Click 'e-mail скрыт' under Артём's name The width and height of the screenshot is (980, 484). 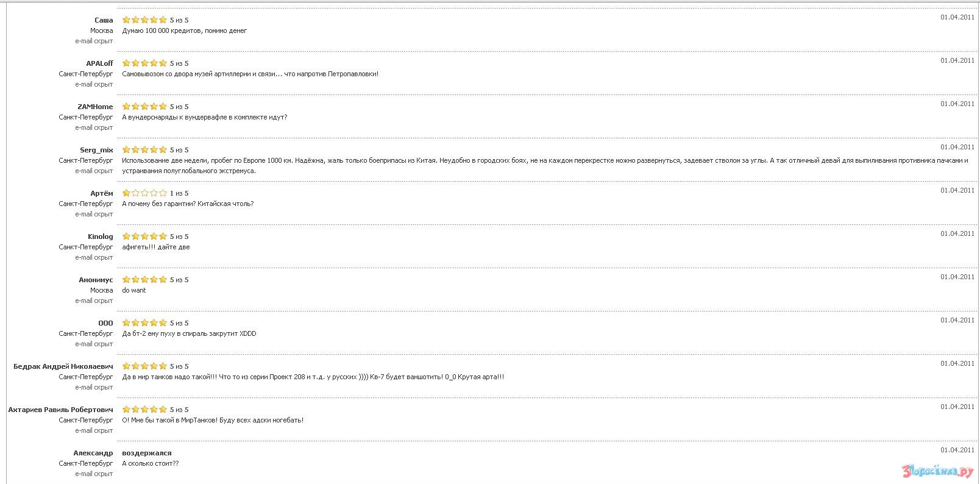(94, 215)
